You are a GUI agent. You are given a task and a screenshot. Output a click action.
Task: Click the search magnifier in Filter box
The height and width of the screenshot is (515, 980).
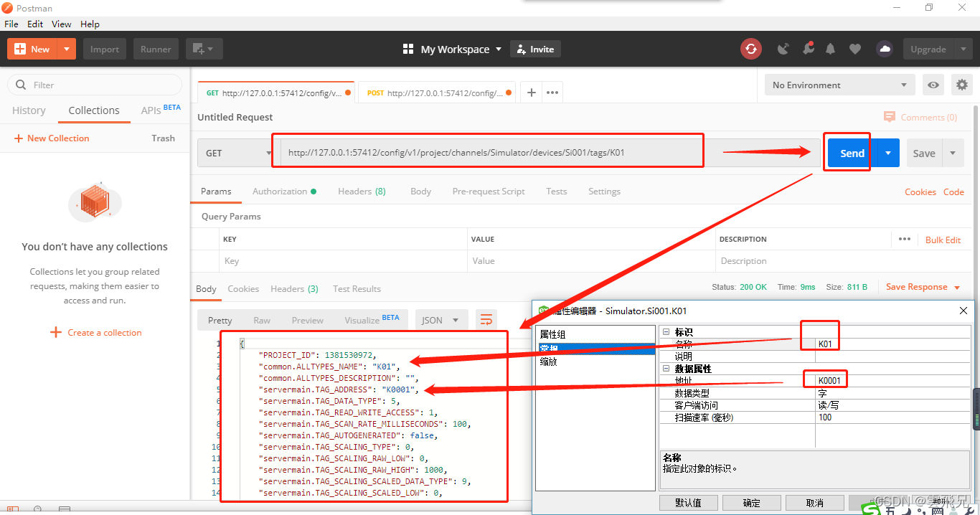pos(21,85)
